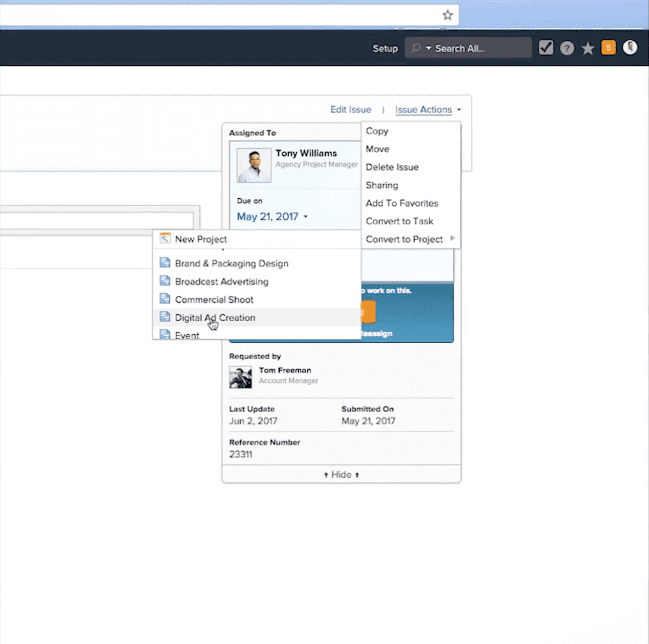
Task: Click the help question mark icon
Action: [567, 49]
